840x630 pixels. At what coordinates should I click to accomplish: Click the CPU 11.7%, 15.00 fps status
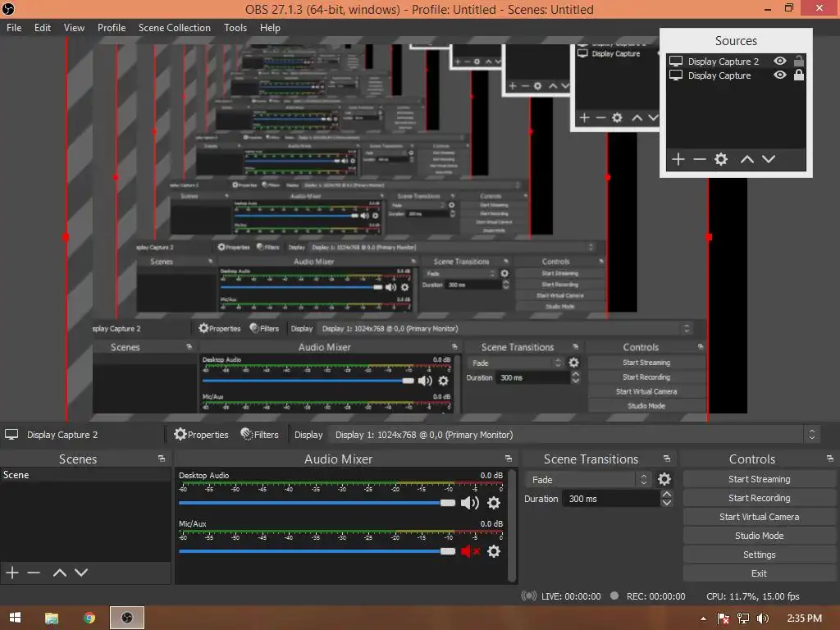[753, 596]
